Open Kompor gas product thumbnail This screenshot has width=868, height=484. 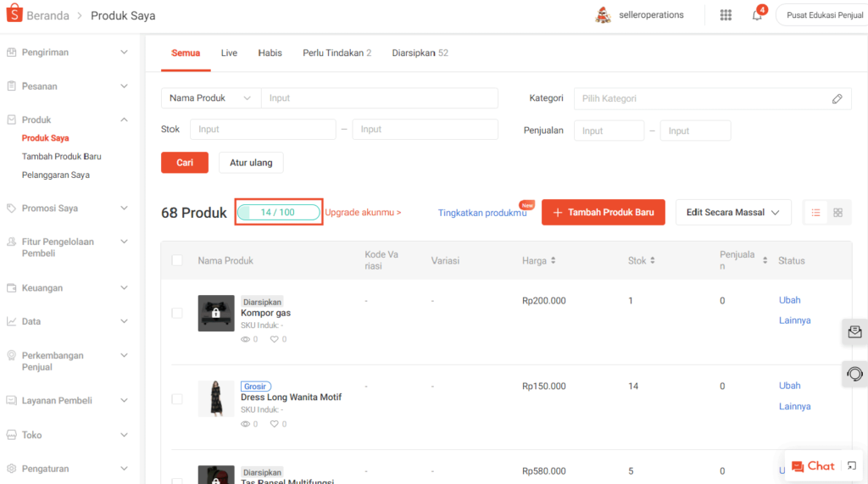click(x=216, y=314)
